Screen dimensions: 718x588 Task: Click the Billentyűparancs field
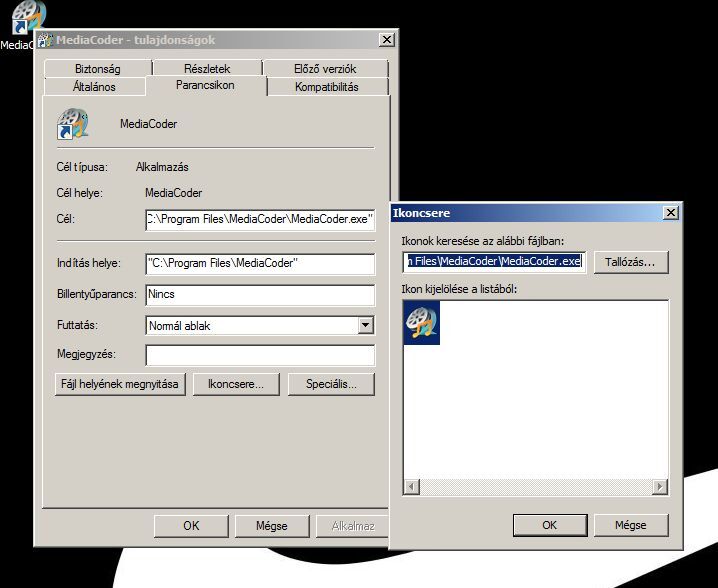[260, 295]
